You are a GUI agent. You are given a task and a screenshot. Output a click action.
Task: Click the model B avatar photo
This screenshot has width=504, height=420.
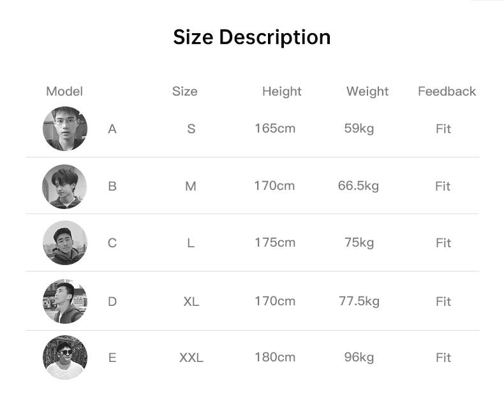tap(64, 186)
